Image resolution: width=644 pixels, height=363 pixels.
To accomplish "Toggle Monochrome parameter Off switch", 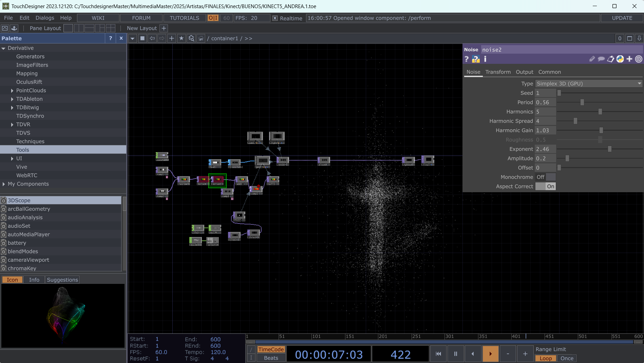I will coord(545,177).
